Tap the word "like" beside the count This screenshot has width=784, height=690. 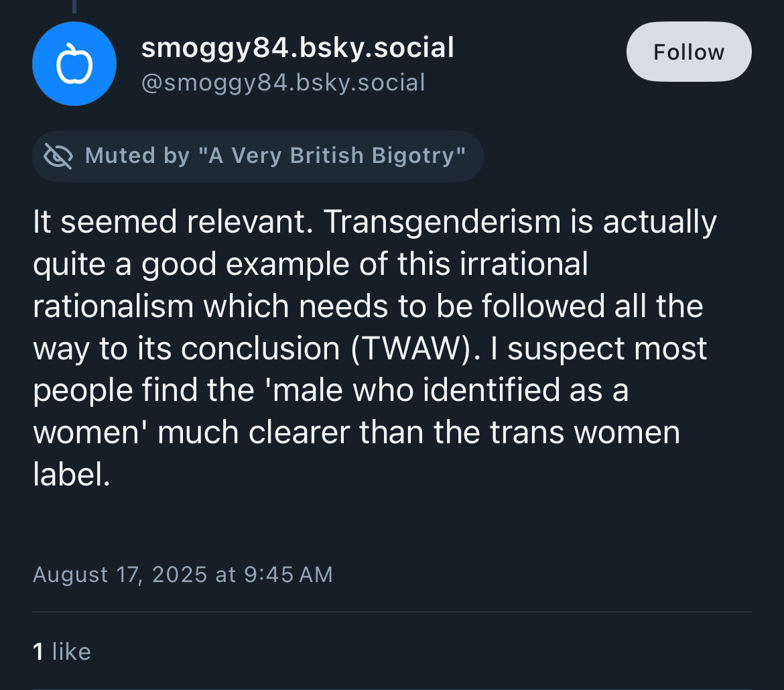(x=71, y=651)
